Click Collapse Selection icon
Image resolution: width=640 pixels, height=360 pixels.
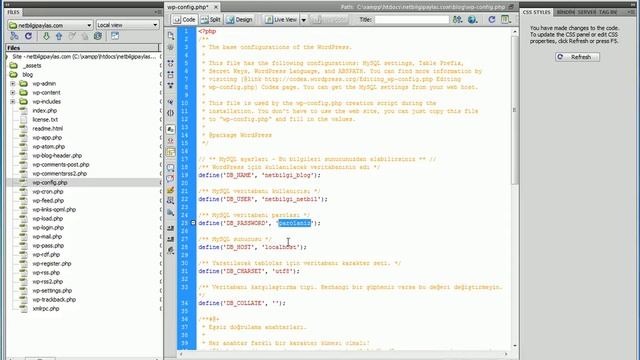[x=171, y=74]
